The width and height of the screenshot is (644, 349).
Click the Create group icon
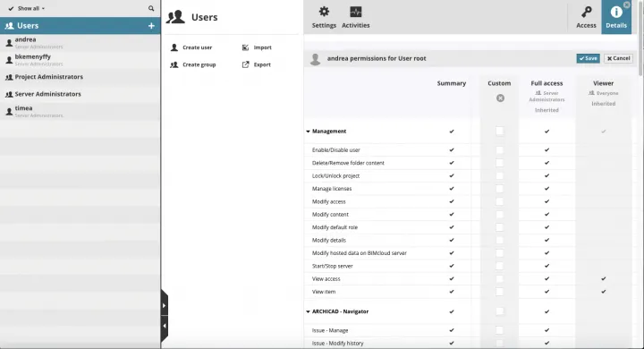(174, 64)
